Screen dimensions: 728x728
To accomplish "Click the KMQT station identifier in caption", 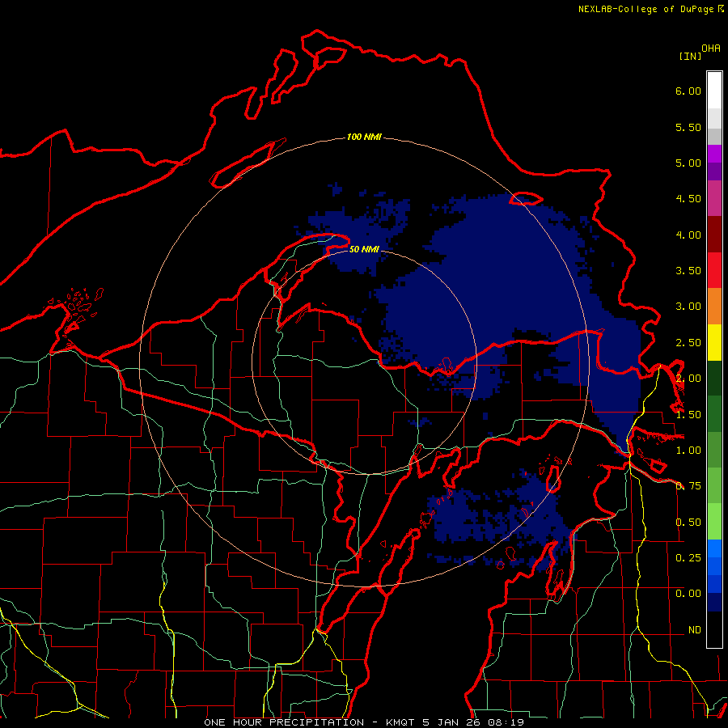I will [x=400, y=722].
